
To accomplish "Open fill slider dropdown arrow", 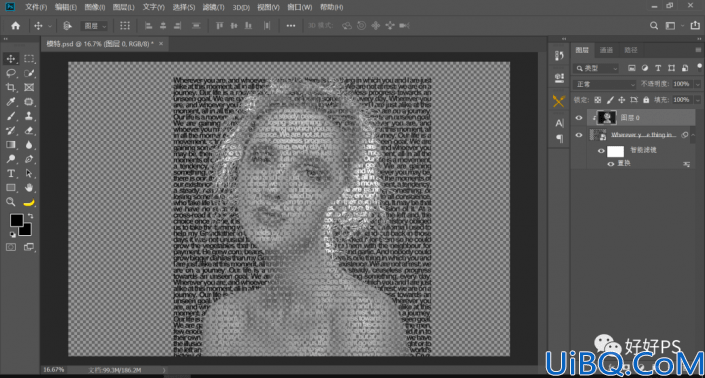I will 698,100.
